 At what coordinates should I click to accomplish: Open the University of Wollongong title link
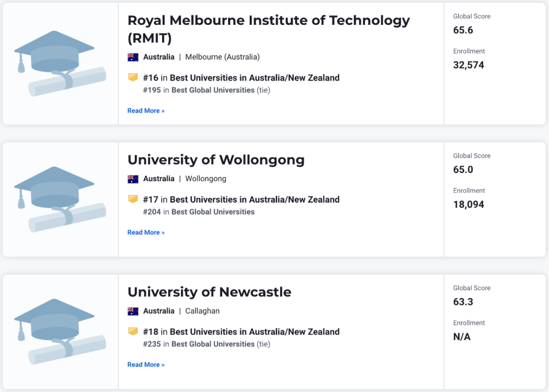pyautogui.click(x=216, y=160)
